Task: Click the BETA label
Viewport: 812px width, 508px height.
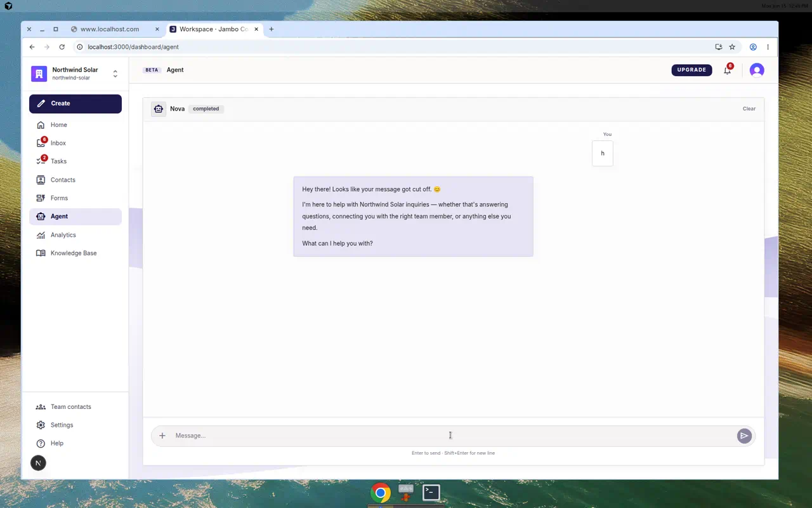Action: pos(152,70)
